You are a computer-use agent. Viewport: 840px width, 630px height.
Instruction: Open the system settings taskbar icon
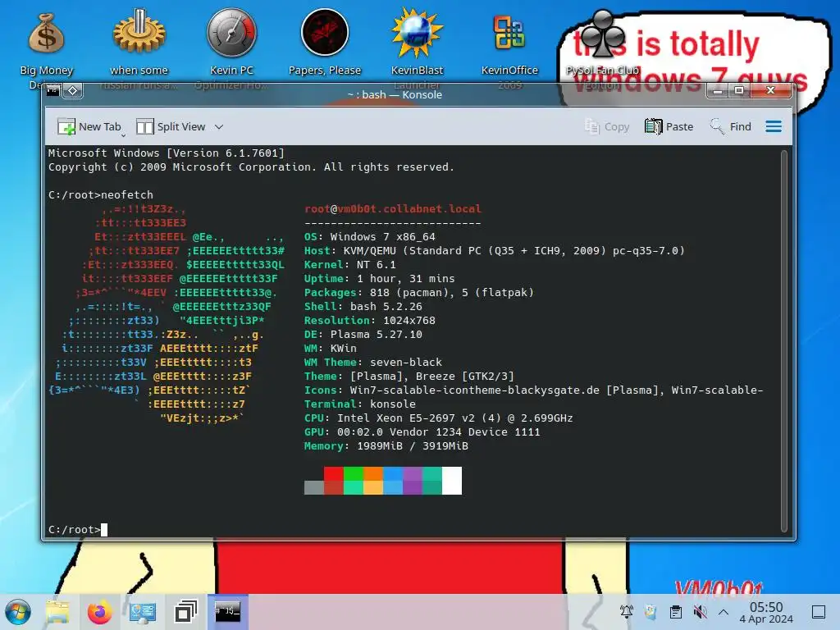point(143,612)
